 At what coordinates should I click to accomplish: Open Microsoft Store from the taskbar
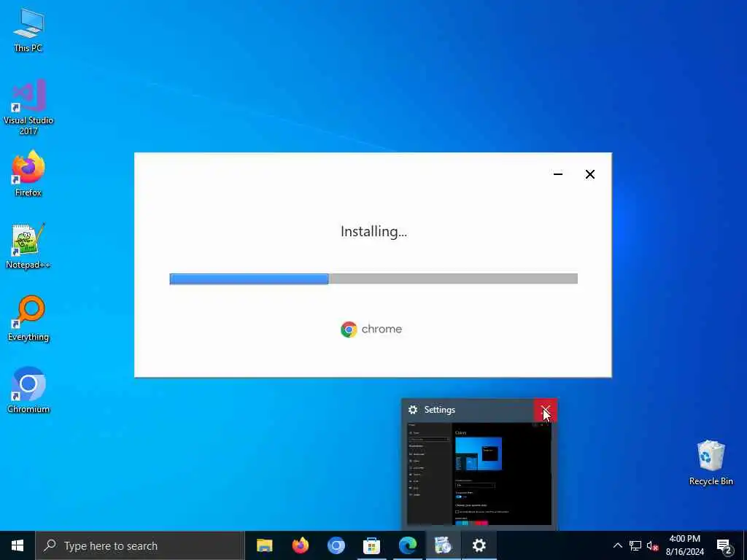click(371, 545)
